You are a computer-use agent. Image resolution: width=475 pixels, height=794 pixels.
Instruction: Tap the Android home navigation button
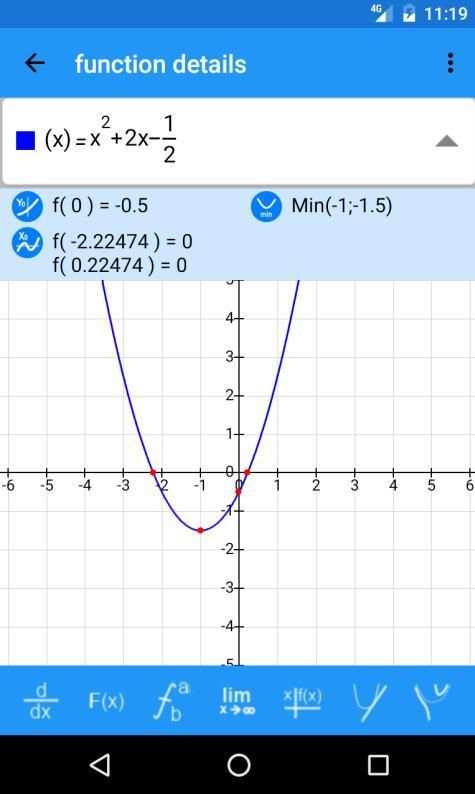coord(239,765)
